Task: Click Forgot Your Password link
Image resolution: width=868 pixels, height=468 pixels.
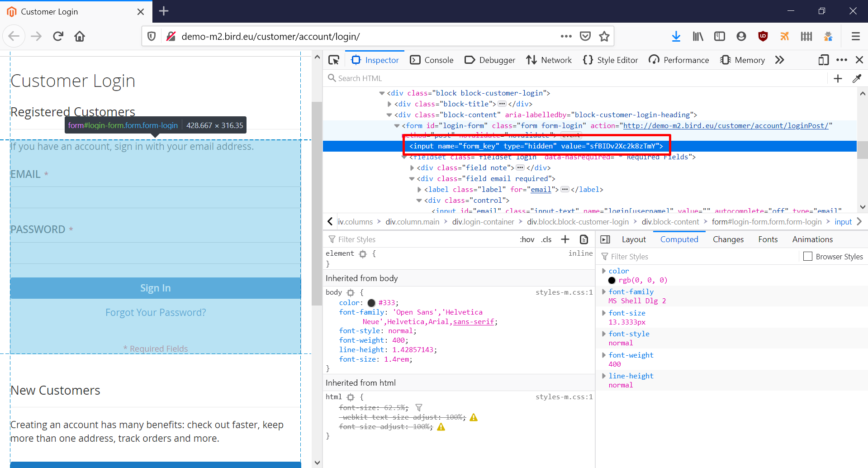Action: click(156, 312)
